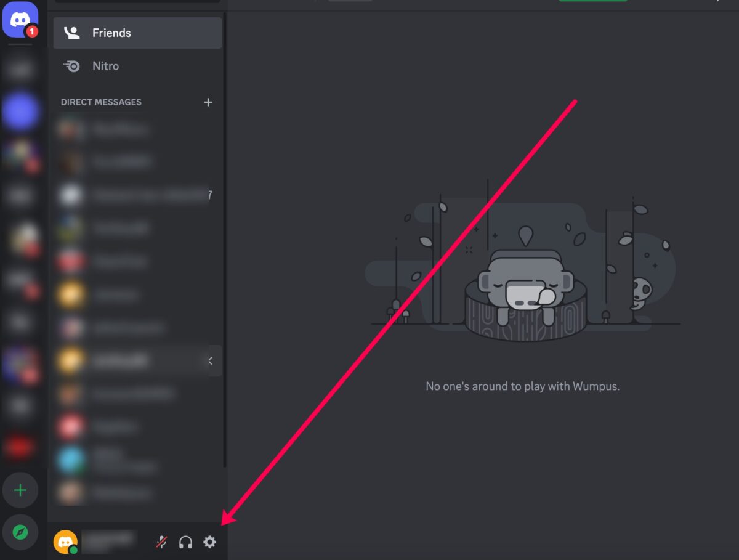The image size is (739, 560).
Task: Click "No one's around to play with Wumpus."
Action: pos(523,387)
